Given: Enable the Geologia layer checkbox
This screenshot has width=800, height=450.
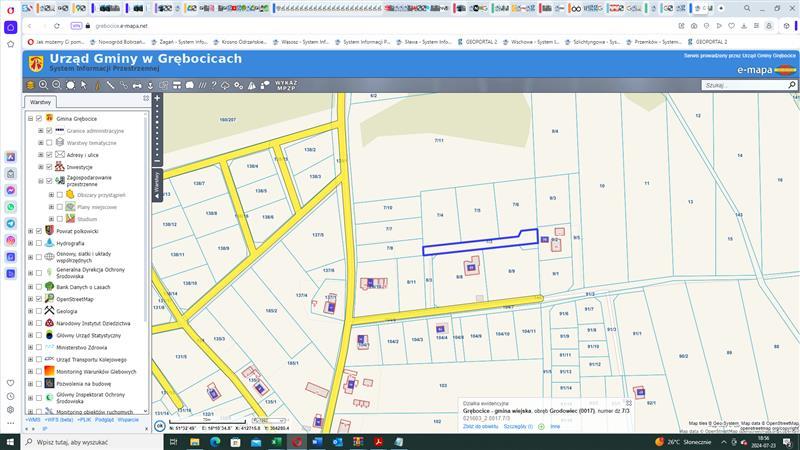Looking at the screenshot, I should (x=39, y=311).
